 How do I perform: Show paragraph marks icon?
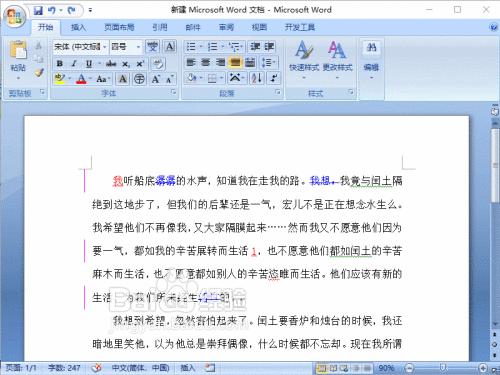[274, 78]
